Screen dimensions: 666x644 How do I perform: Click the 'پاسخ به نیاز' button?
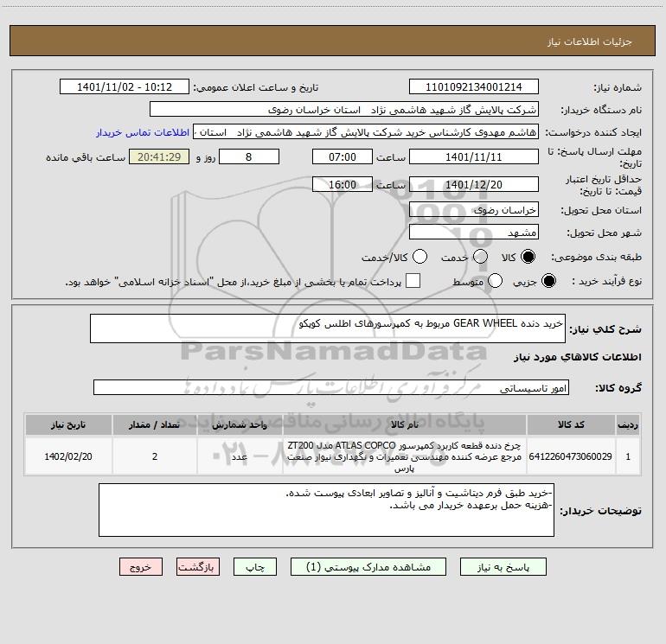pyautogui.click(x=503, y=567)
